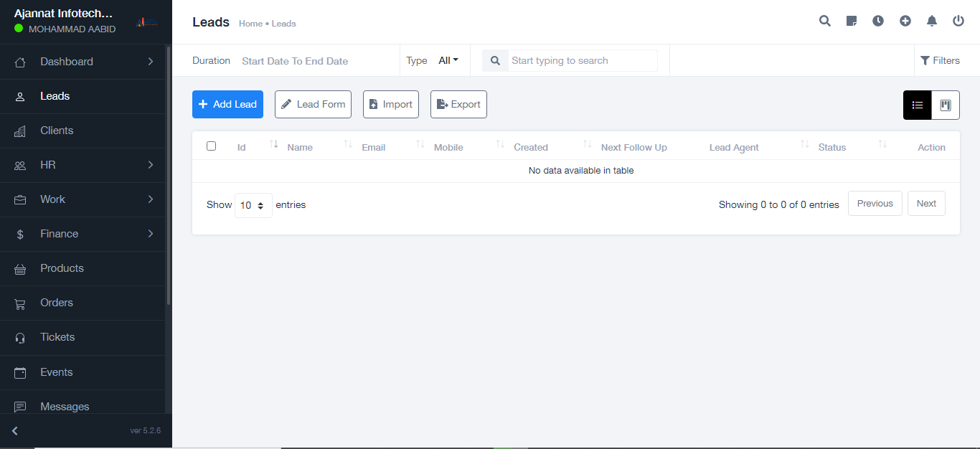The height and width of the screenshot is (449, 980).
Task: Open the Type All dropdown
Action: click(448, 61)
